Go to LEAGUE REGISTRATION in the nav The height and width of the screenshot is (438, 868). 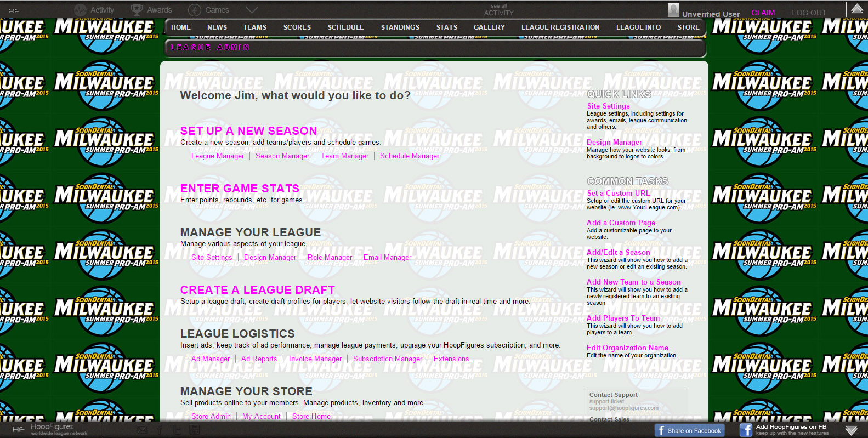[560, 27]
